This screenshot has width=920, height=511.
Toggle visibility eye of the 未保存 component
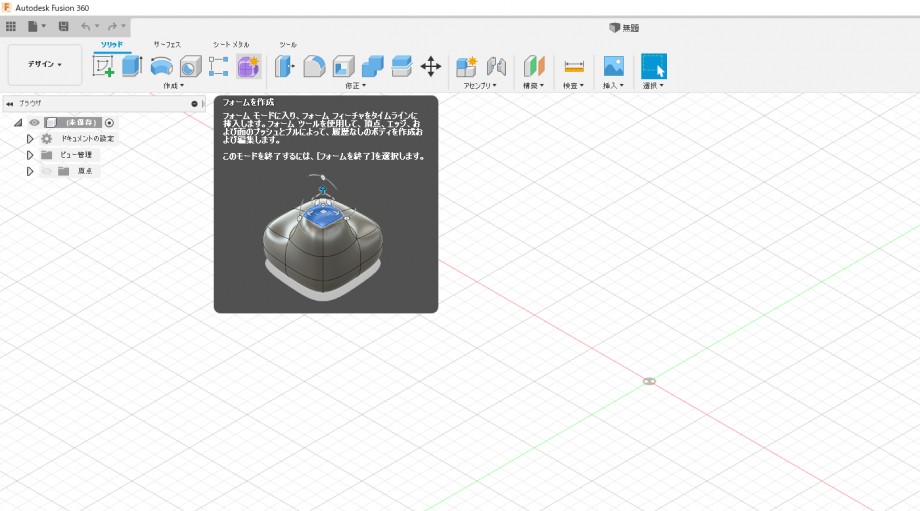click(x=35, y=123)
